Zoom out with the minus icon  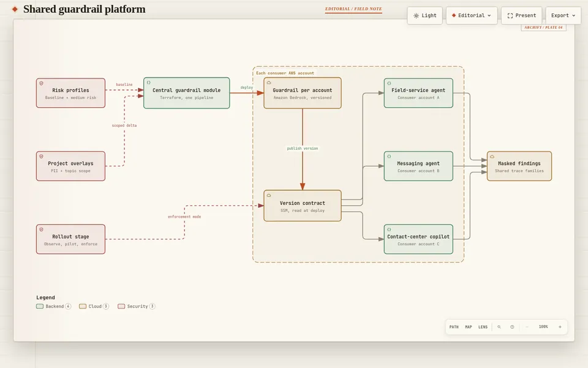click(527, 327)
